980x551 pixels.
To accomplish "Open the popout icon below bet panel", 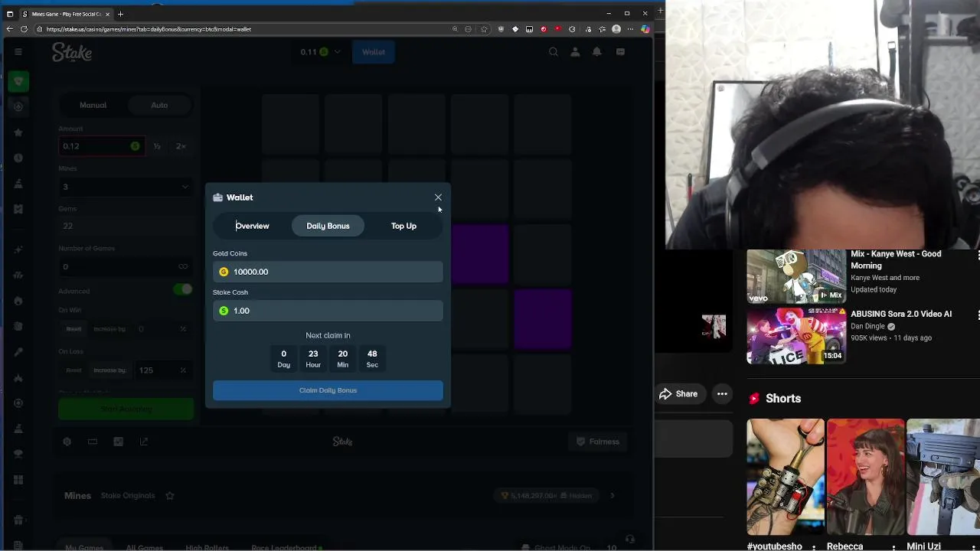I will pos(144,442).
